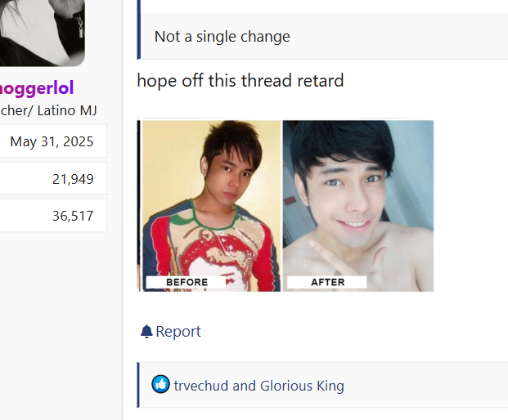Click the BEFORE caption label
The width and height of the screenshot is (508, 420).
click(186, 282)
